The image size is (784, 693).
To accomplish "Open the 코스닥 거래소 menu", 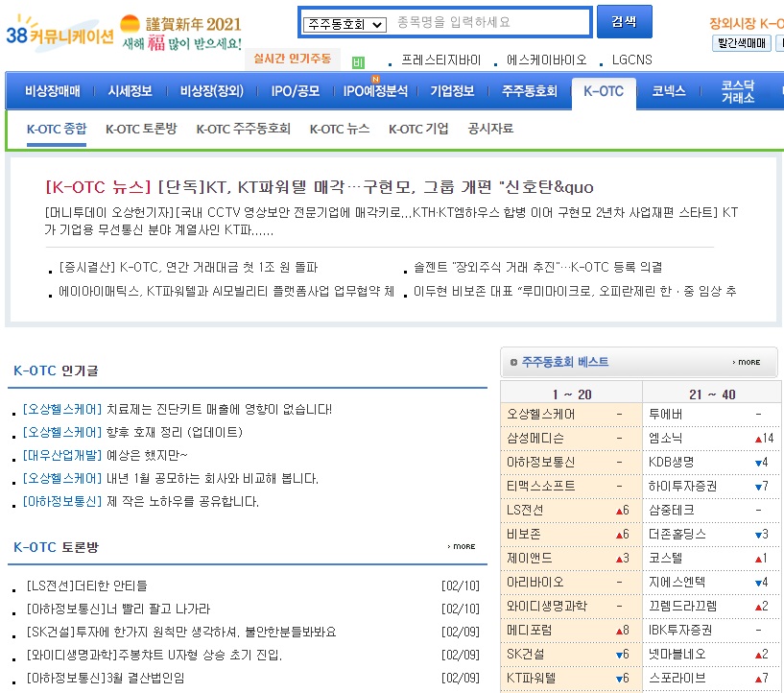I will 738,91.
